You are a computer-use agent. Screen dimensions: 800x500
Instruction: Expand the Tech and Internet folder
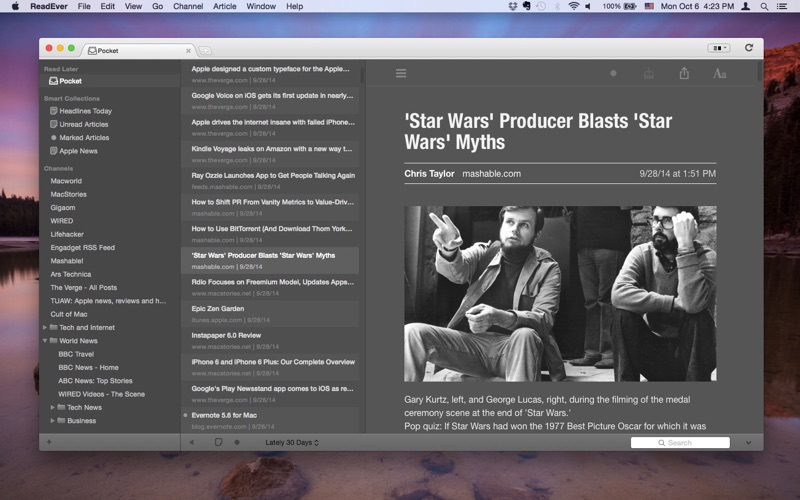point(45,328)
